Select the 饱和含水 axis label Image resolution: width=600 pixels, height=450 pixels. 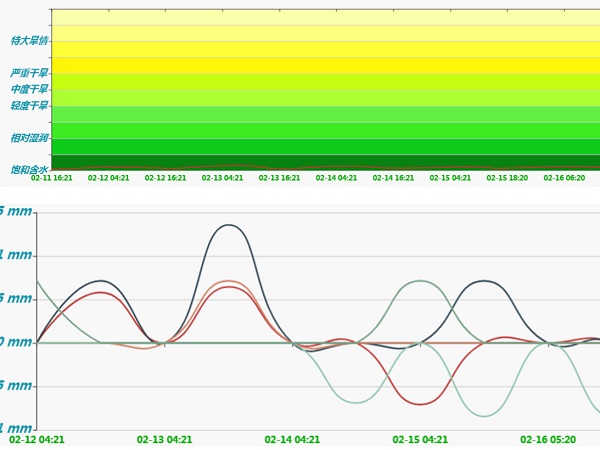coord(29,169)
